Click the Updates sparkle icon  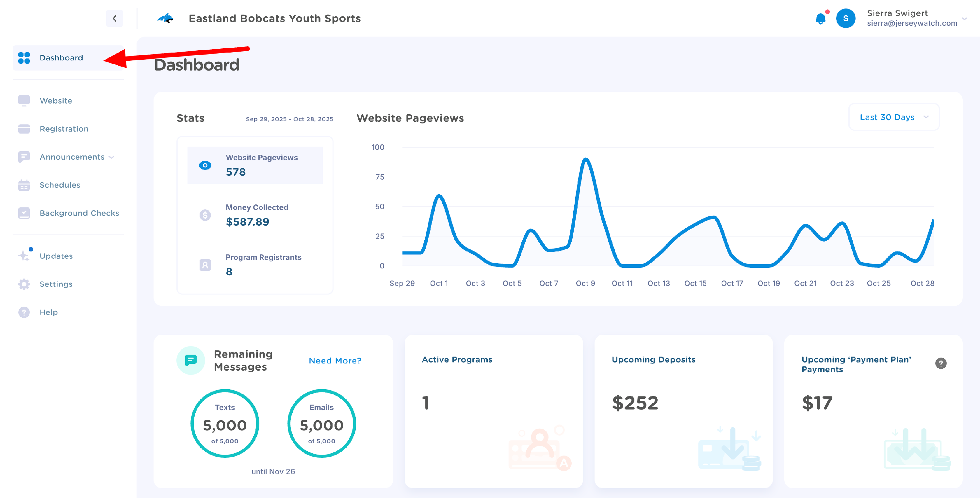pyautogui.click(x=24, y=256)
